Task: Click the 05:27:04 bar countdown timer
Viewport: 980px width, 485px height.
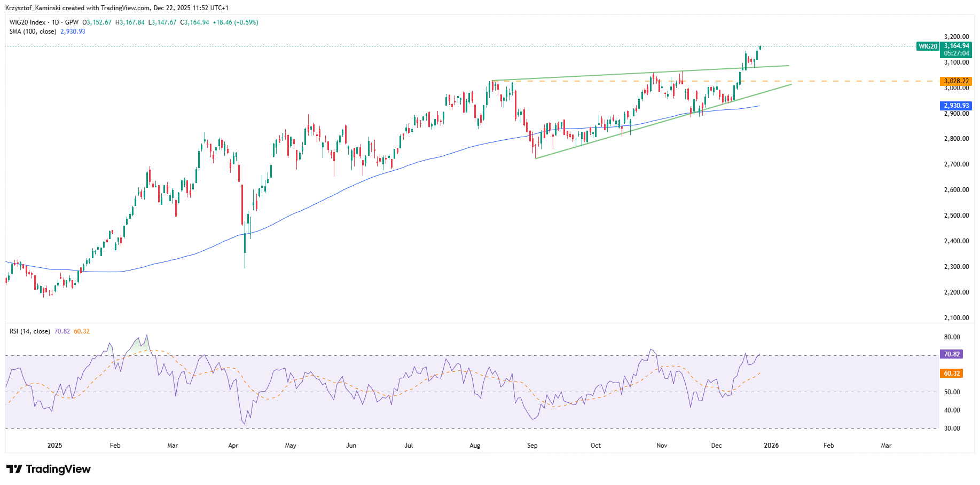Action: (956, 53)
